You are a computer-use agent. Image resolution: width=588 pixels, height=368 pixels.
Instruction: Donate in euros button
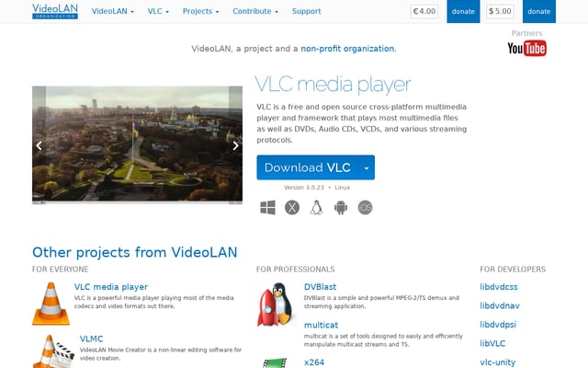pyautogui.click(x=463, y=11)
